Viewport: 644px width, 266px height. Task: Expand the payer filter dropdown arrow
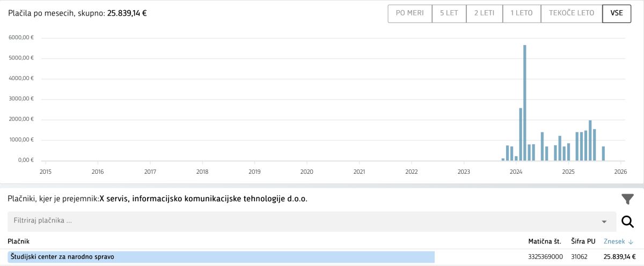(604, 221)
